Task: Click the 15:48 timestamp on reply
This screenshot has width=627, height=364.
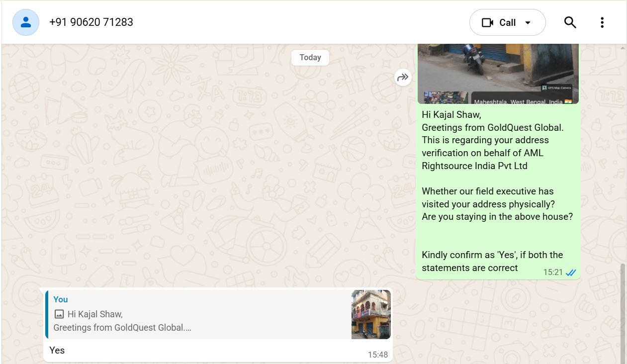Action: pyautogui.click(x=377, y=355)
